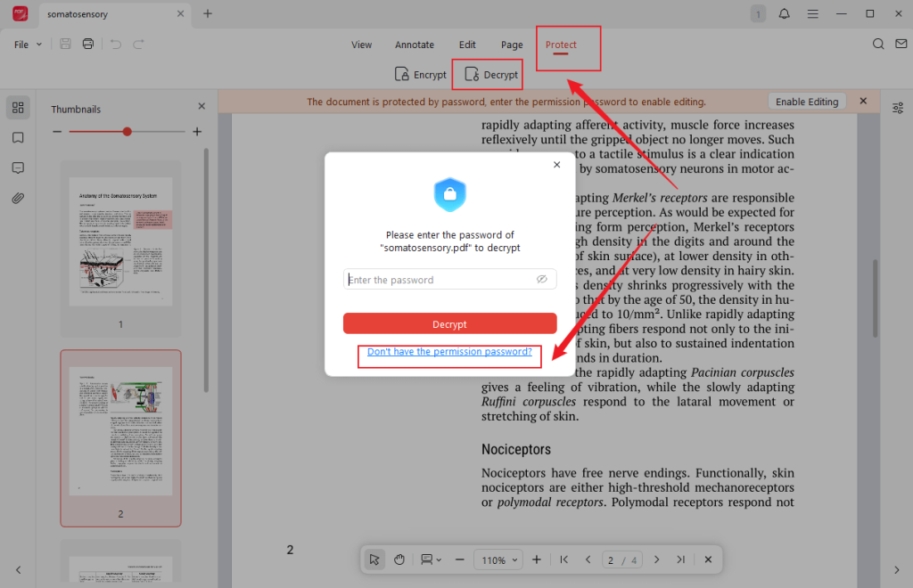
Task: Click the Encrypt icon under Protect
Action: click(420, 74)
